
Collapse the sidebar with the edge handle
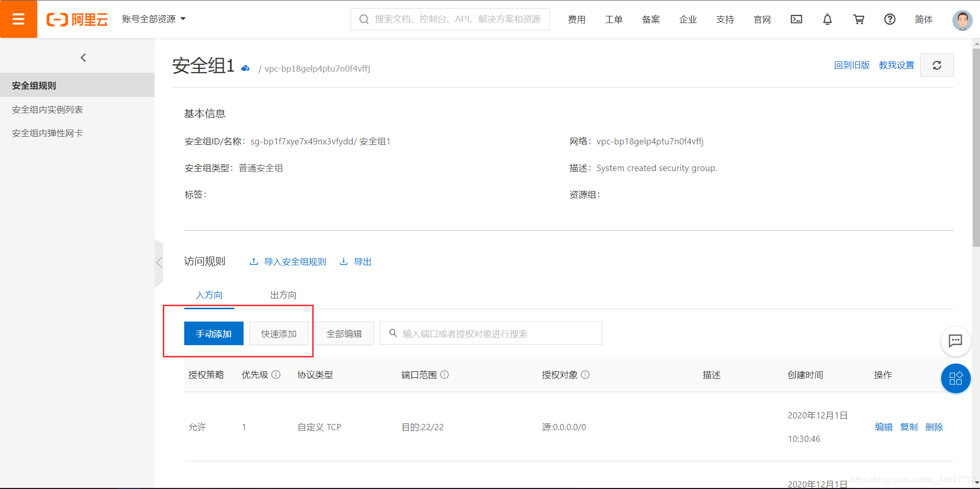tap(159, 263)
